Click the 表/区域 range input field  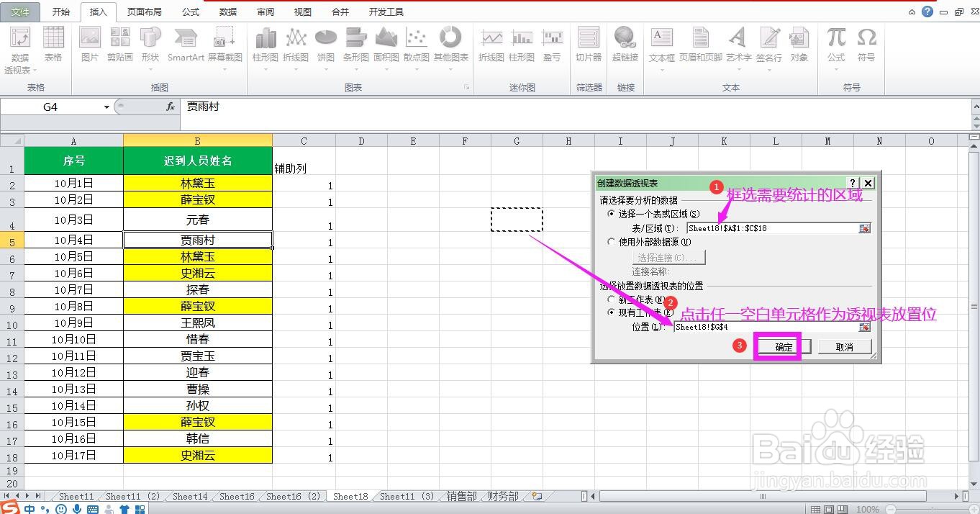pyautogui.click(x=773, y=228)
